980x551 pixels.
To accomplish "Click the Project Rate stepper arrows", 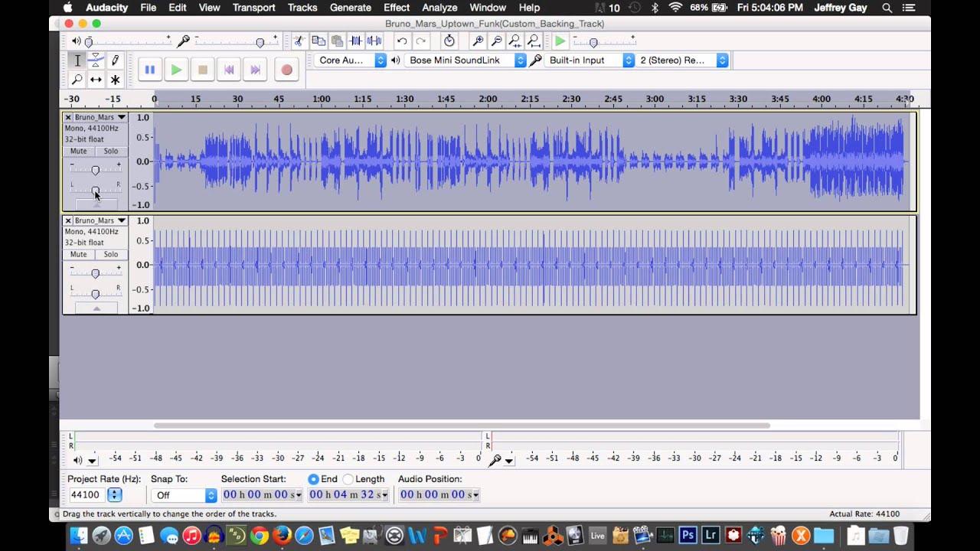I will pyautogui.click(x=114, y=495).
